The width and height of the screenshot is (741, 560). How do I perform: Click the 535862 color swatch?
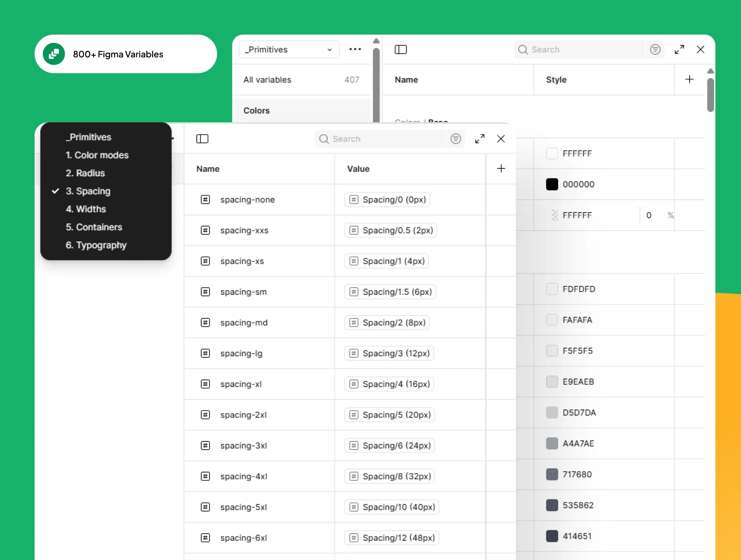(x=552, y=505)
